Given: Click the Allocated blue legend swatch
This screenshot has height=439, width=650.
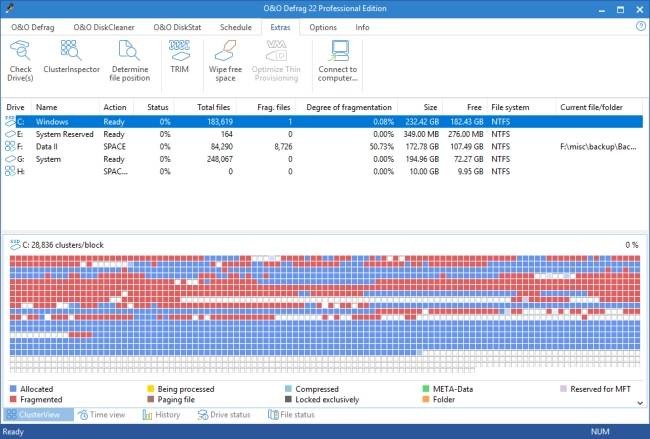Looking at the screenshot, I should [x=13, y=389].
